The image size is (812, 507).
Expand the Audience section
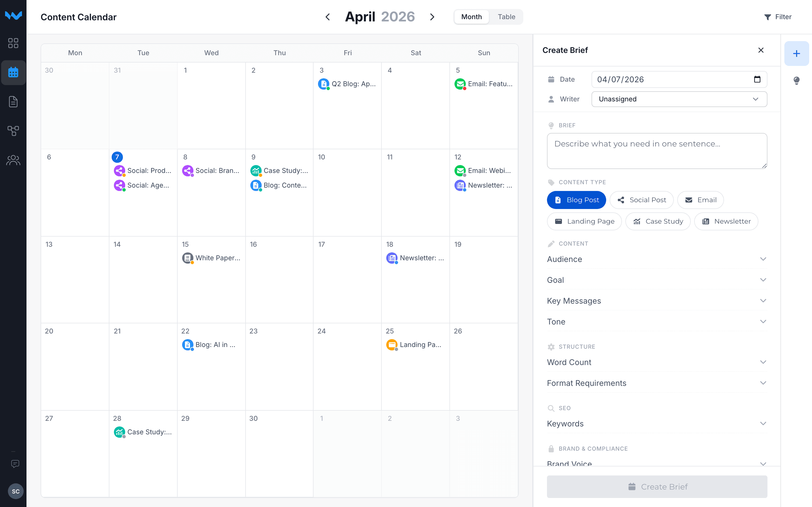pyautogui.click(x=657, y=259)
